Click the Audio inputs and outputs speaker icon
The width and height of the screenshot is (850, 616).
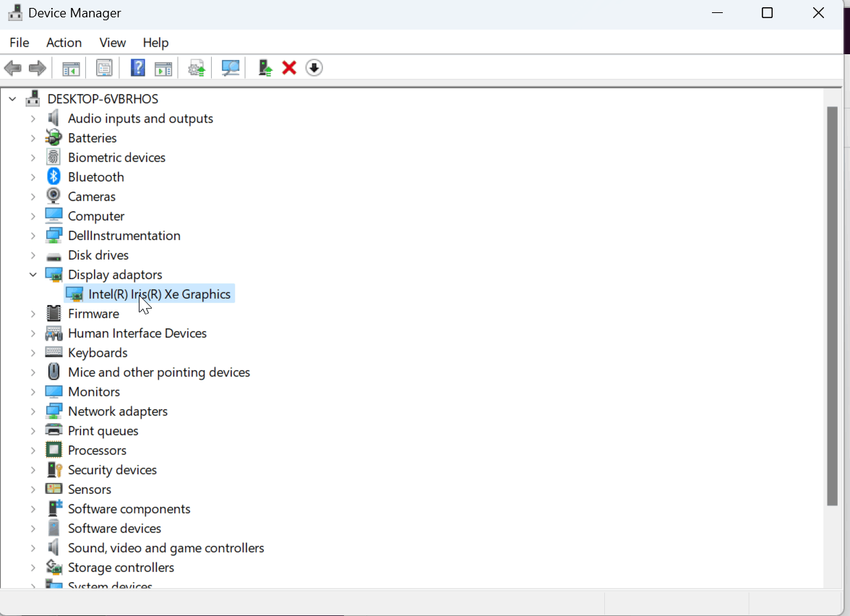(53, 118)
